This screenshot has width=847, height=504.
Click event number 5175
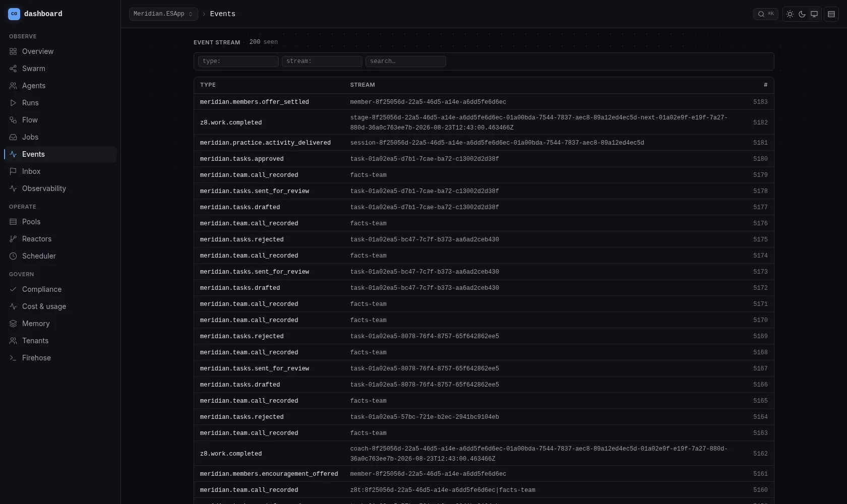484,239
